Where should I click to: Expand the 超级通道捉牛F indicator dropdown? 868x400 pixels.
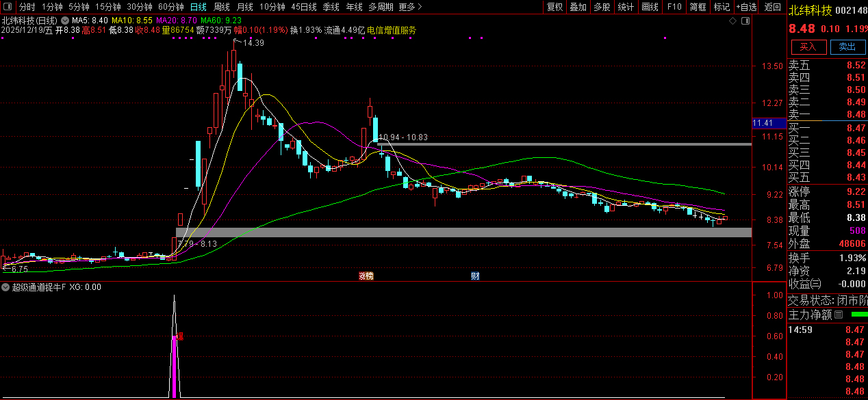pos(6,287)
